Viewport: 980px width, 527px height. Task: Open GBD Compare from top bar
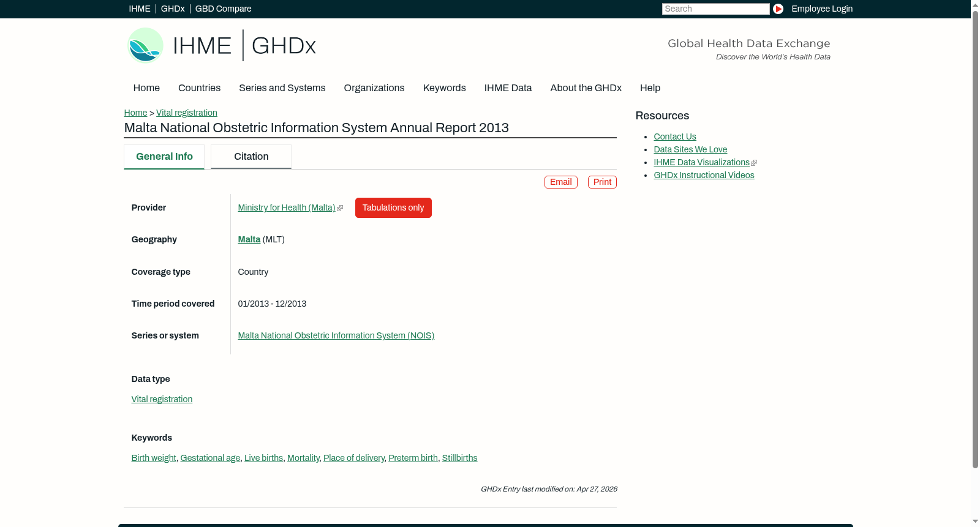click(223, 9)
